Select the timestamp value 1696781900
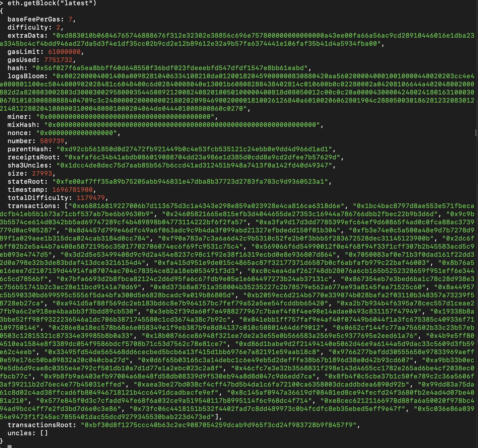The image size is (478, 448). point(73,190)
